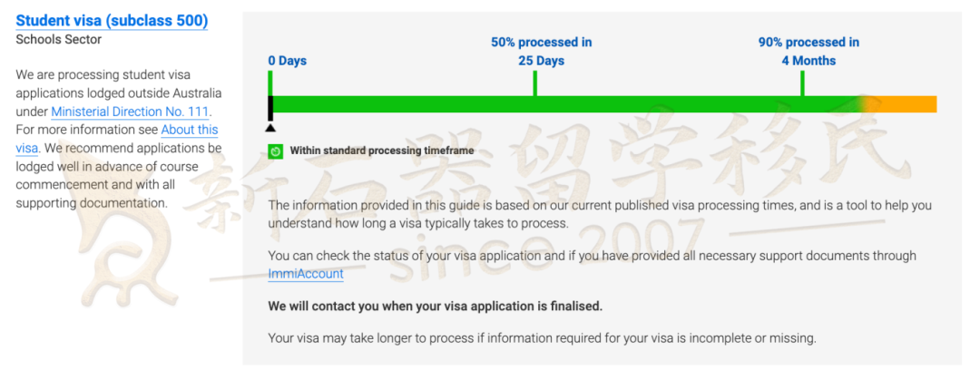Click the incomplete or missing information note
The height and width of the screenshot is (380, 980).
tap(543, 339)
